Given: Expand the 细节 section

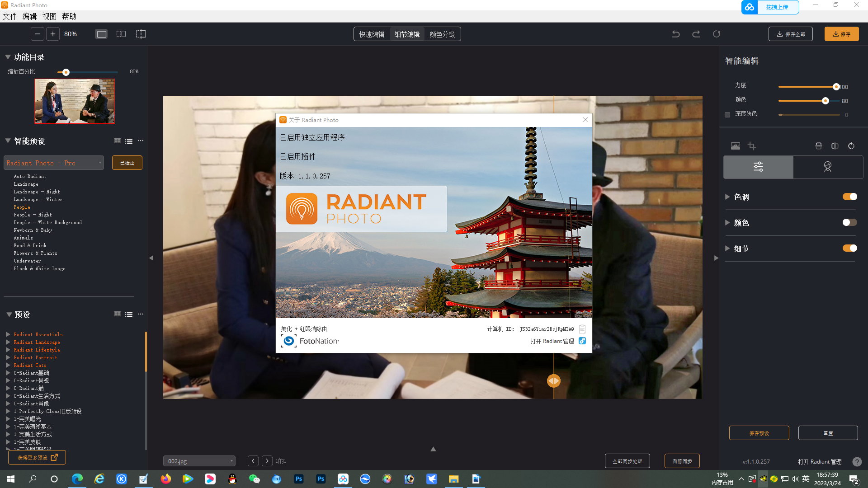Looking at the screenshot, I should click(x=727, y=249).
